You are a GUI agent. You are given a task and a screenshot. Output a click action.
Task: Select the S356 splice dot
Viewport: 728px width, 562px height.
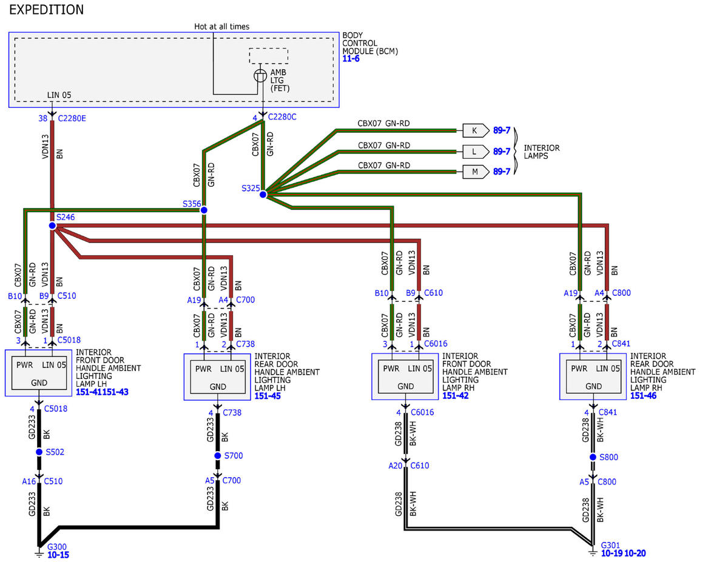click(x=204, y=210)
